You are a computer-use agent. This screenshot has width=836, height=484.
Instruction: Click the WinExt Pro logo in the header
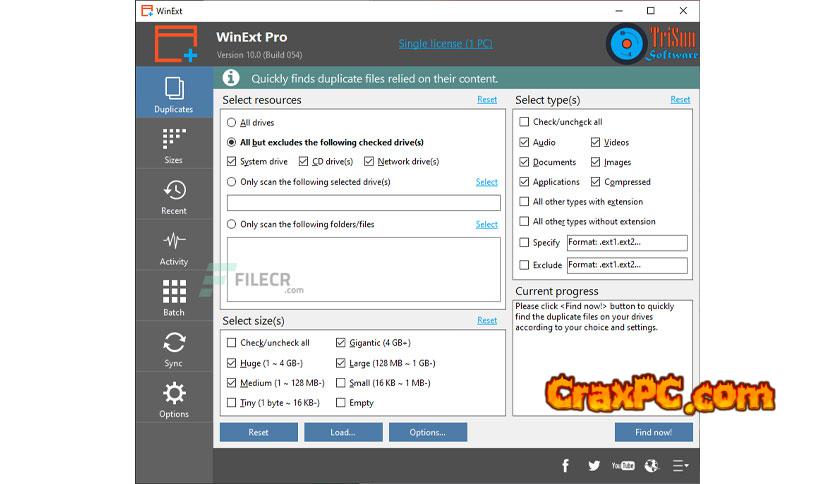(176, 44)
